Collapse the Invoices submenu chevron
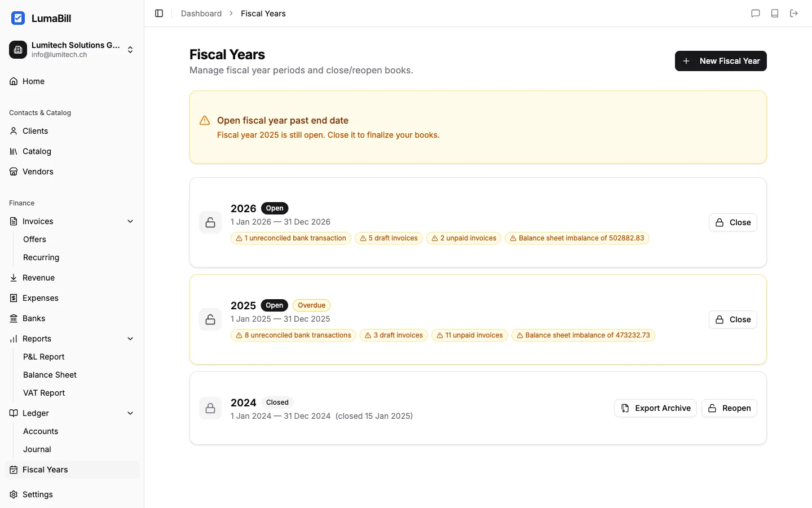Viewport: 812px width, 508px height. point(130,221)
